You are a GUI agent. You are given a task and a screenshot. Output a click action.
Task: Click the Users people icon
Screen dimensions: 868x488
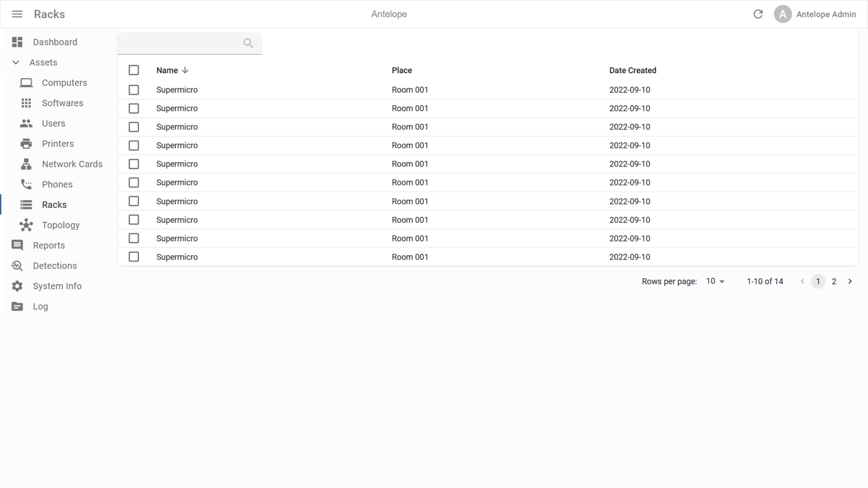click(26, 123)
